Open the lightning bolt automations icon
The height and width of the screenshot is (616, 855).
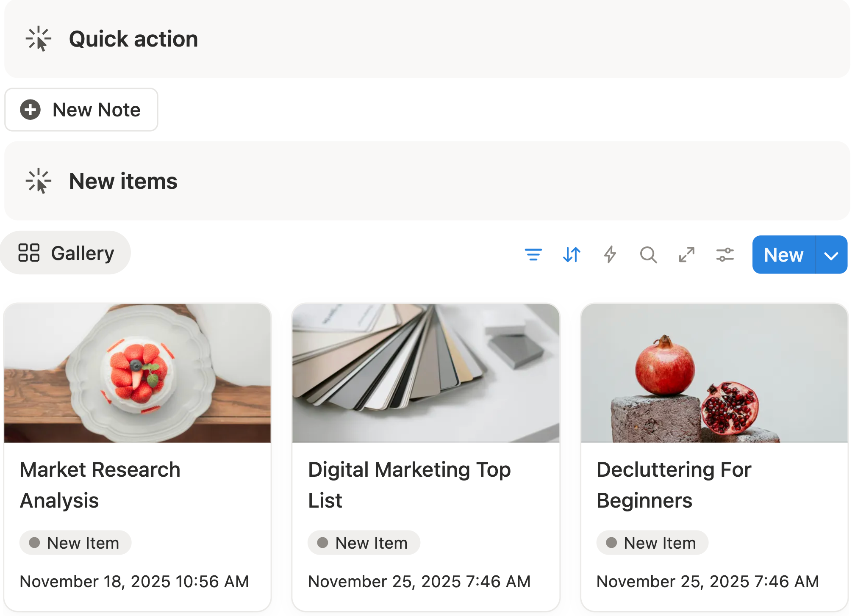click(x=610, y=254)
